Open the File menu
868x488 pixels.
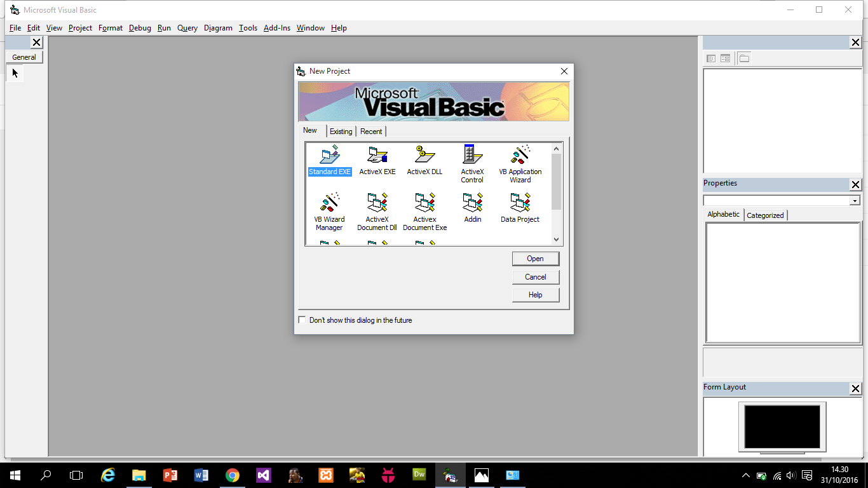click(x=15, y=28)
